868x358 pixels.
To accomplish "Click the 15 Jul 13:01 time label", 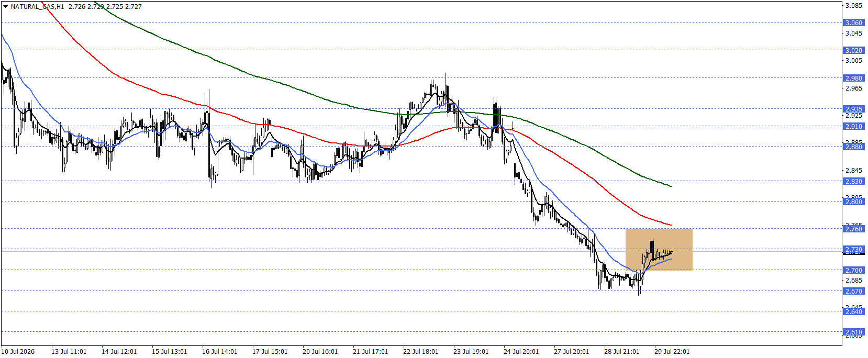I will [x=169, y=352].
